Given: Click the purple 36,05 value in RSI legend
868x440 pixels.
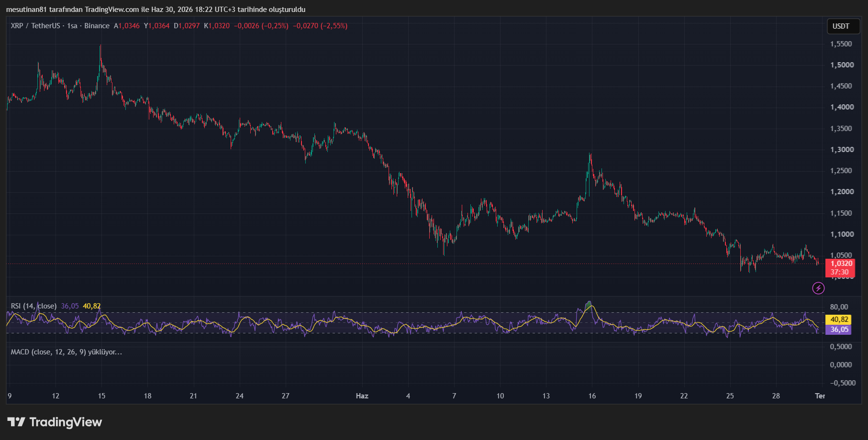Looking at the screenshot, I should pyautogui.click(x=70, y=306).
